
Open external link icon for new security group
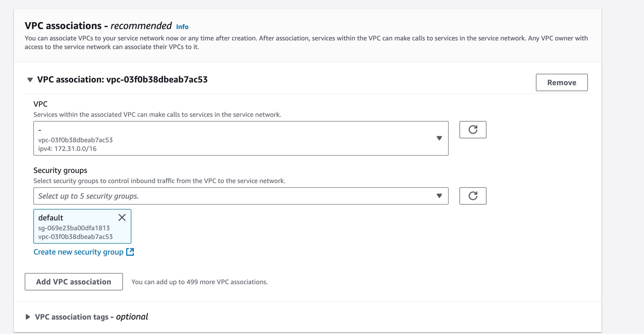pos(130,252)
